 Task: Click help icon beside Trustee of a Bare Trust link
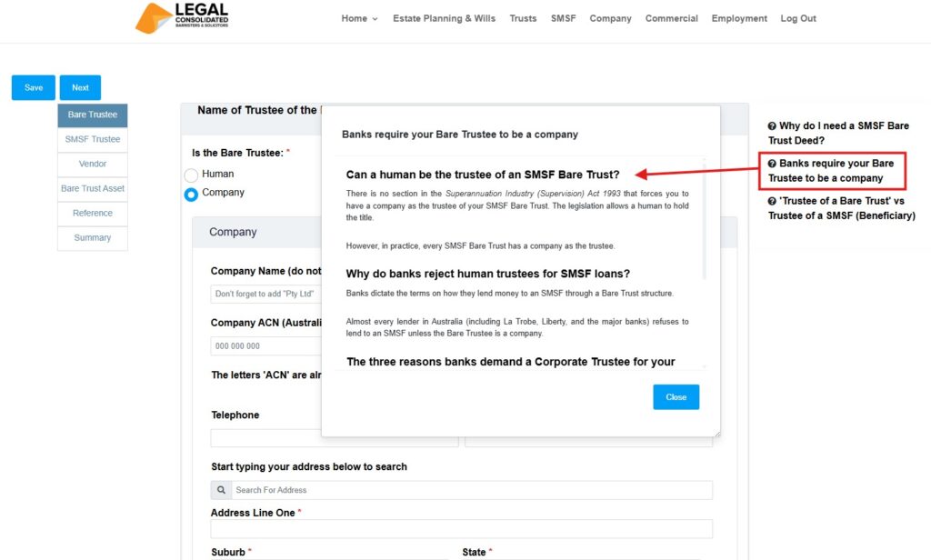coord(774,200)
